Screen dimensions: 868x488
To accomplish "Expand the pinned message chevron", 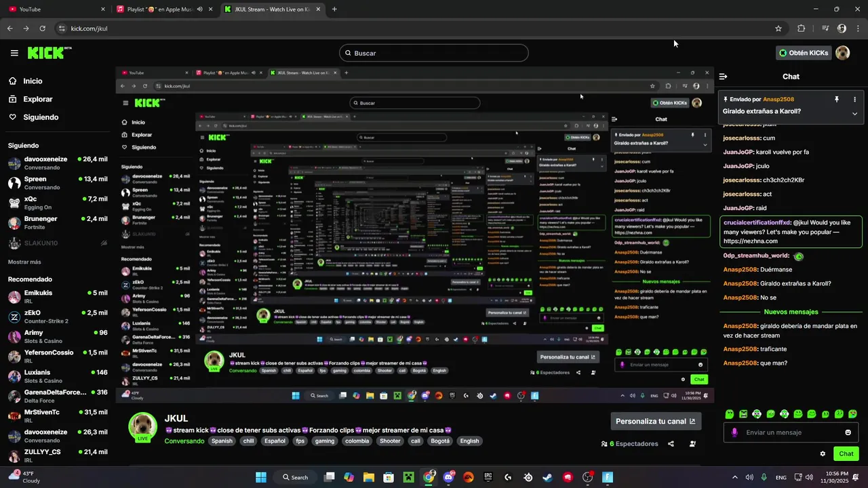I will (854, 113).
